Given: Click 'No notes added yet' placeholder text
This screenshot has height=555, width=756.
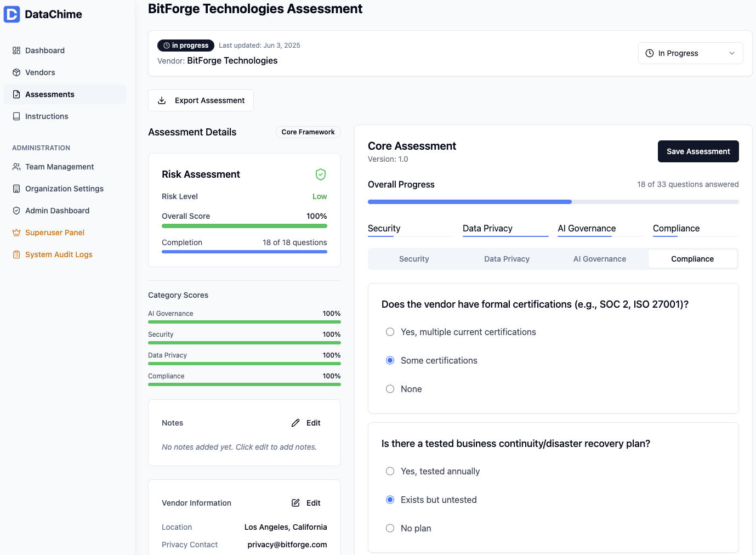Looking at the screenshot, I should point(239,447).
